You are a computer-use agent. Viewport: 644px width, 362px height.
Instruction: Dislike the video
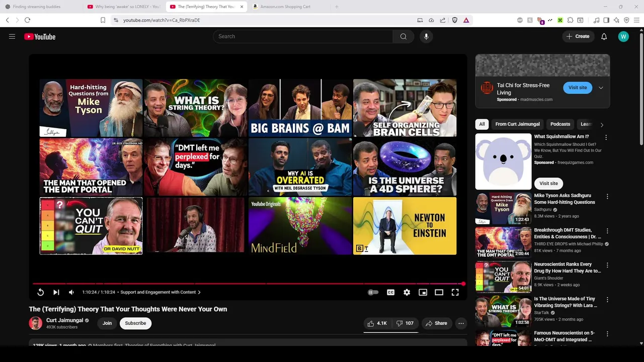tap(405, 323)
